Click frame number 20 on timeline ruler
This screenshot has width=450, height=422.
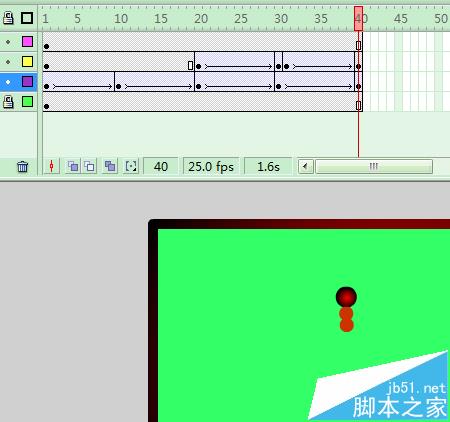pyautogui.click(x=201, y=19)
